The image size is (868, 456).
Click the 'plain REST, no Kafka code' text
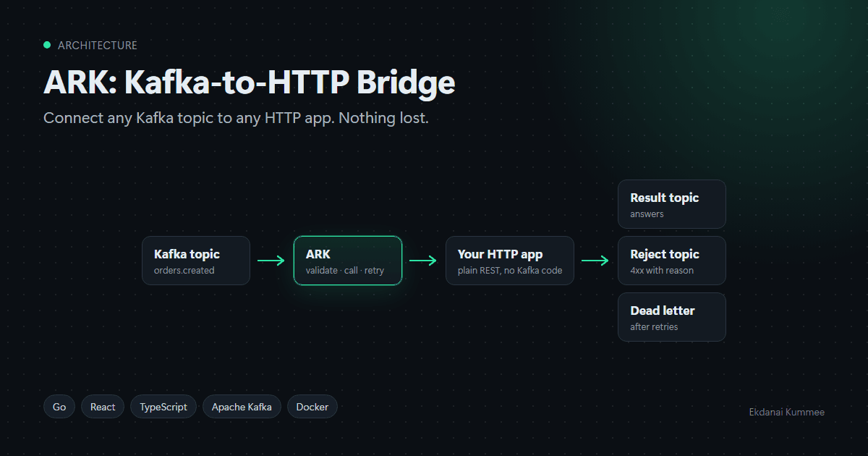coord(510,271)
